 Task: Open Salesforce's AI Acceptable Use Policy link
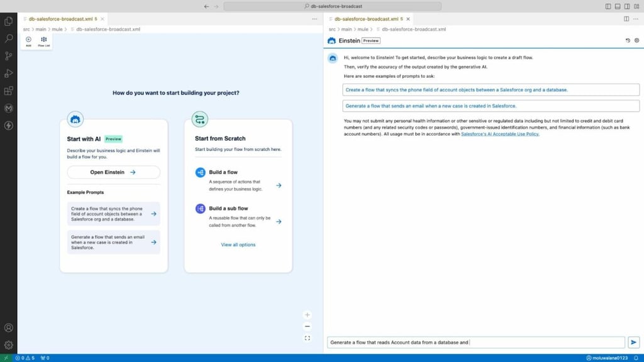coord(500,134)
